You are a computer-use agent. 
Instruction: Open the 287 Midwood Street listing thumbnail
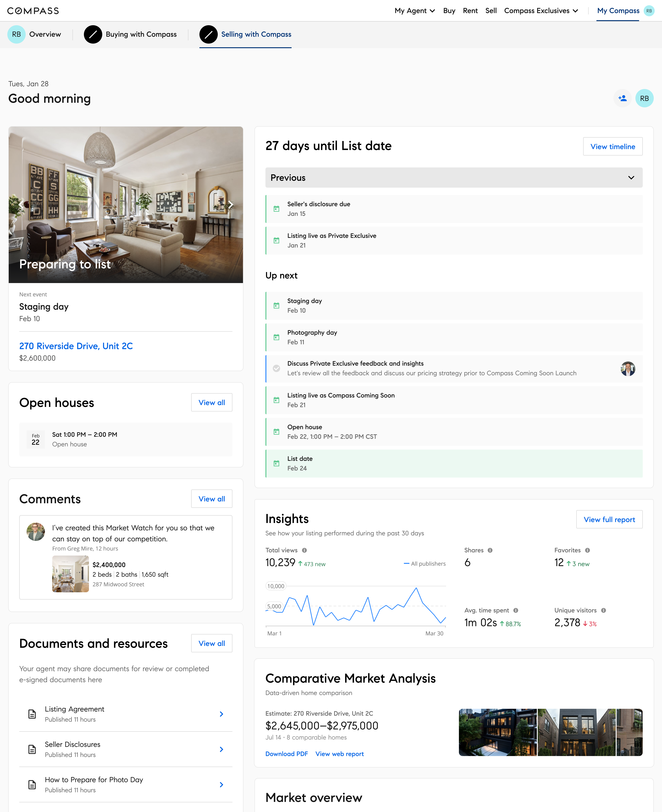pos(71,574)
